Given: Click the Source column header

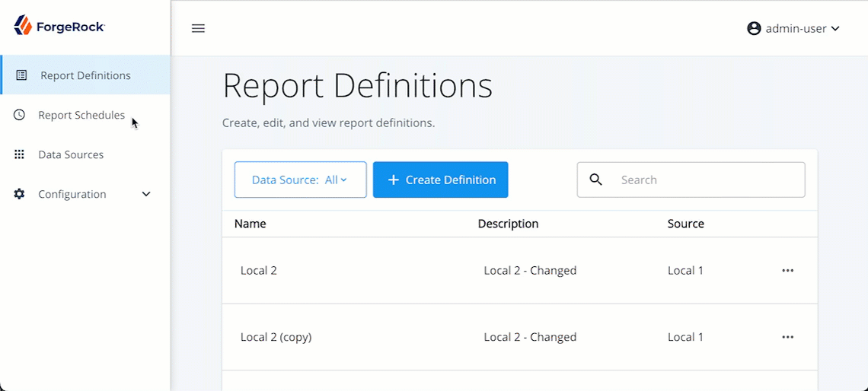Looking at the screenshot, I should point(685,224).
